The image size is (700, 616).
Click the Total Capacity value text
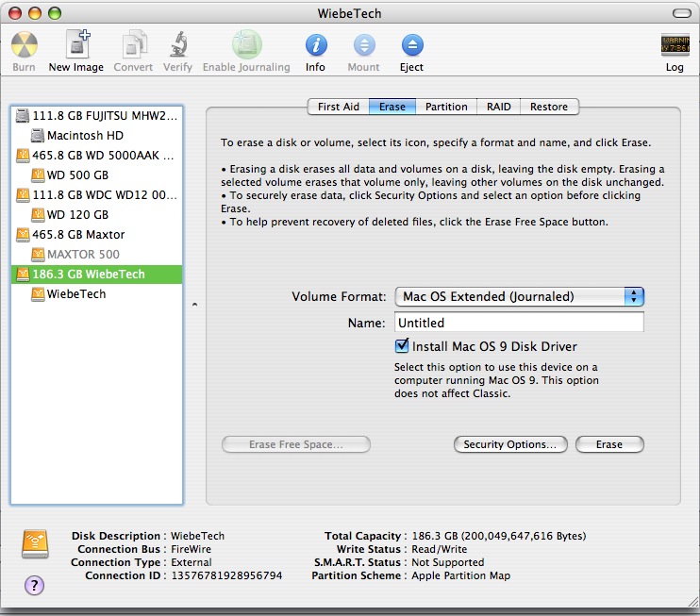tap(499, 536)
